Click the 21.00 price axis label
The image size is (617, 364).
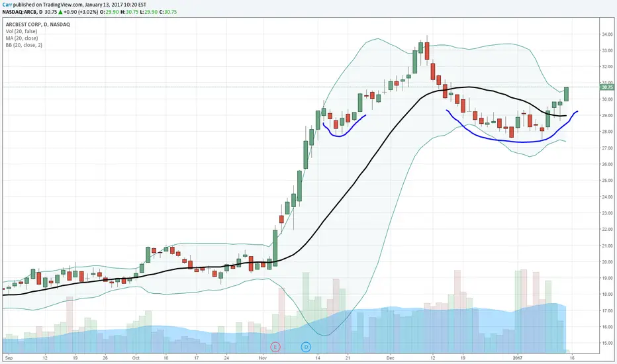tap(607, 246)
